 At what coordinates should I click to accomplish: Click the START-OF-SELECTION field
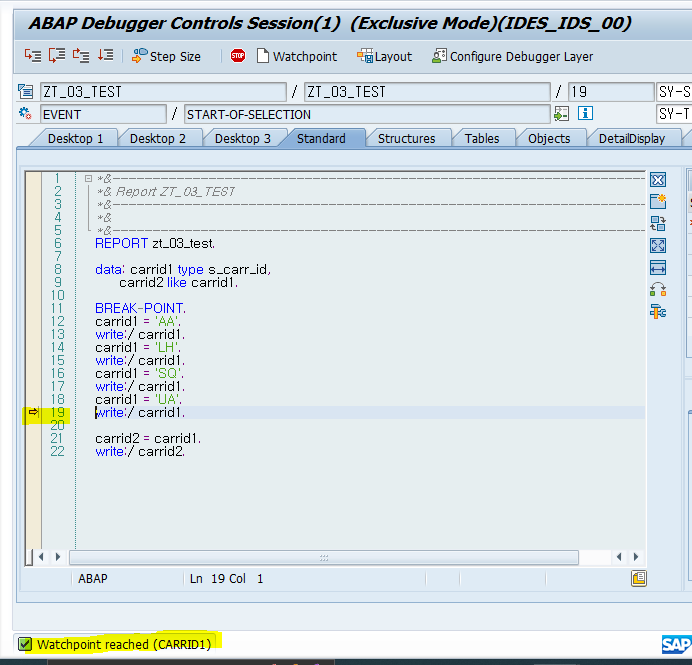pyautogui.click(x=367, y=114)
